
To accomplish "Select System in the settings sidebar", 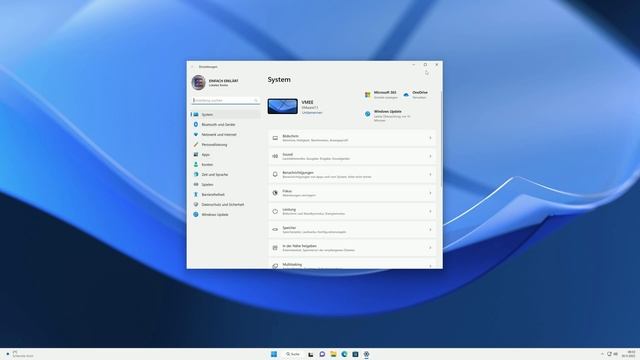I will pos(225,115).
